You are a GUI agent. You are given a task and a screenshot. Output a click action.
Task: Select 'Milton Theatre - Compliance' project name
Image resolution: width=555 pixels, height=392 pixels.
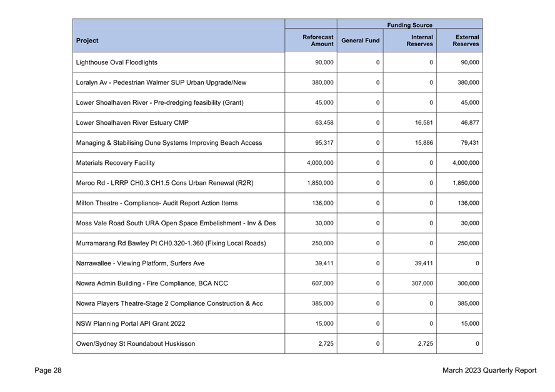pyautogui.click(x=157, y=203)
